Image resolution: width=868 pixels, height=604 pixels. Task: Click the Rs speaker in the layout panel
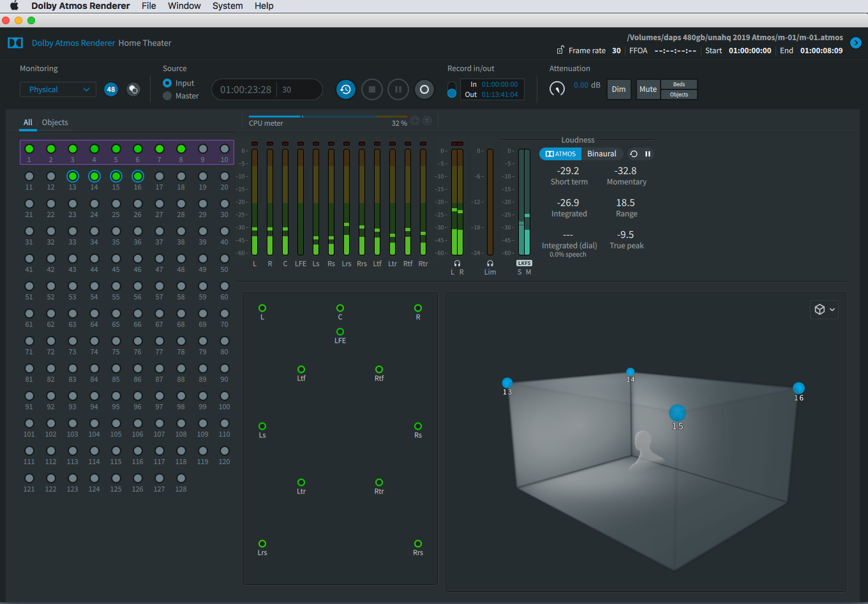(418, 427)
